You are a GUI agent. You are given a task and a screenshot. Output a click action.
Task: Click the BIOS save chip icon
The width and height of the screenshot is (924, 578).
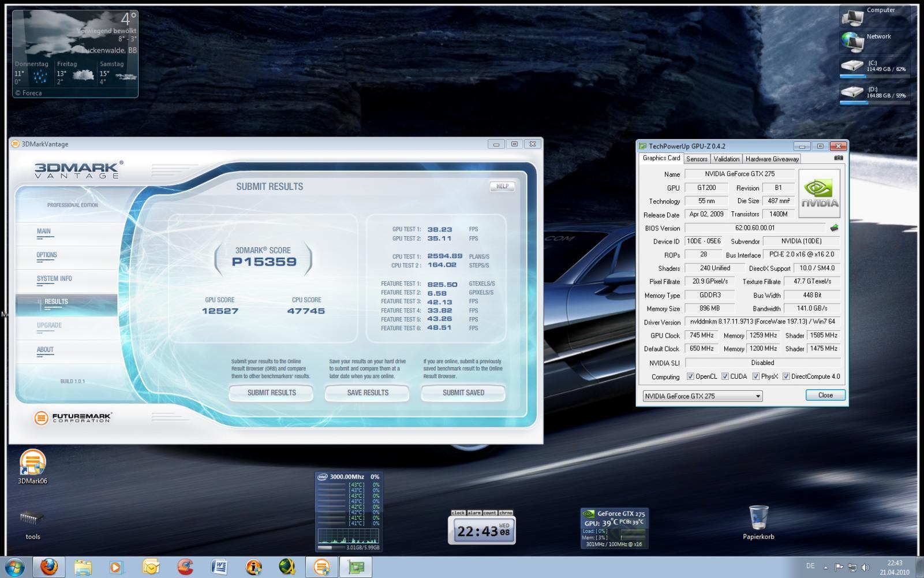click(833, 228)
